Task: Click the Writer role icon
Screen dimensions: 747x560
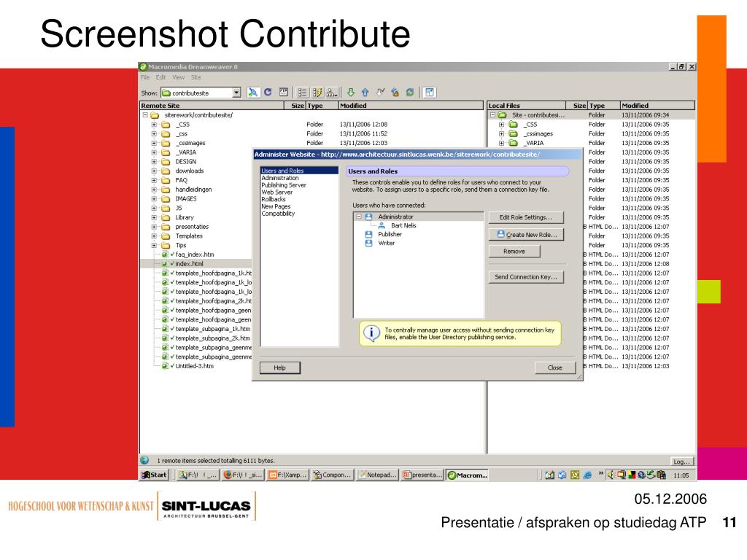Action: (368, 243)
